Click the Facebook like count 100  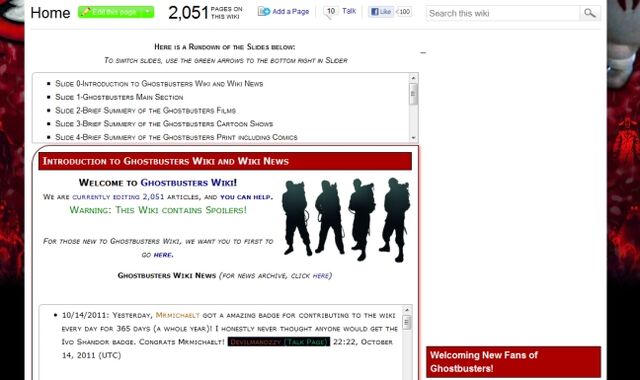404,11
